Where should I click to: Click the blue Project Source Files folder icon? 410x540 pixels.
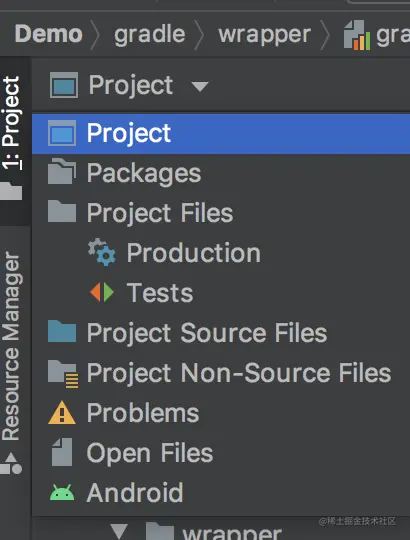click(x=62, y=331)
